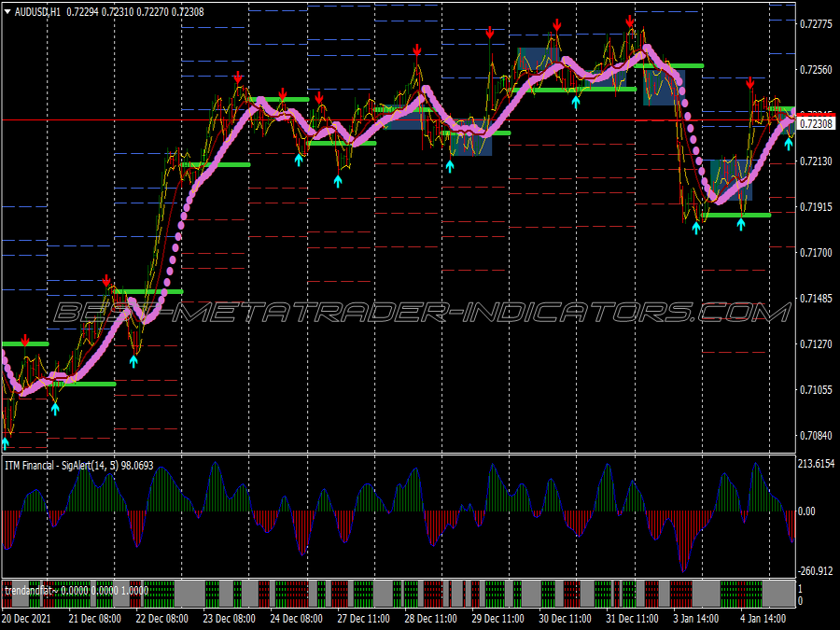Click the 0.00 oscillator zero level label

tap(806, 511)
